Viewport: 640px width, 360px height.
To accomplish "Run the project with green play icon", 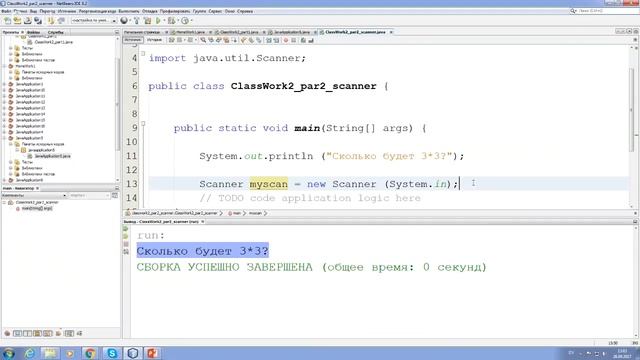I will (158, 20).
